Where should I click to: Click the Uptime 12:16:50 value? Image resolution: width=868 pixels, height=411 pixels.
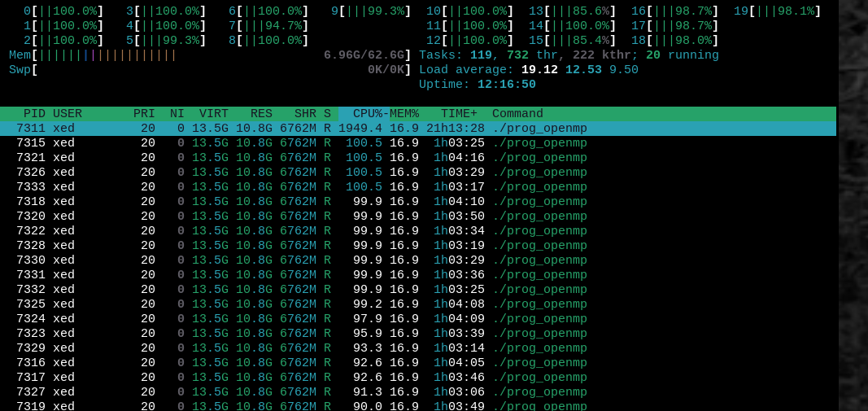point(507,85)
